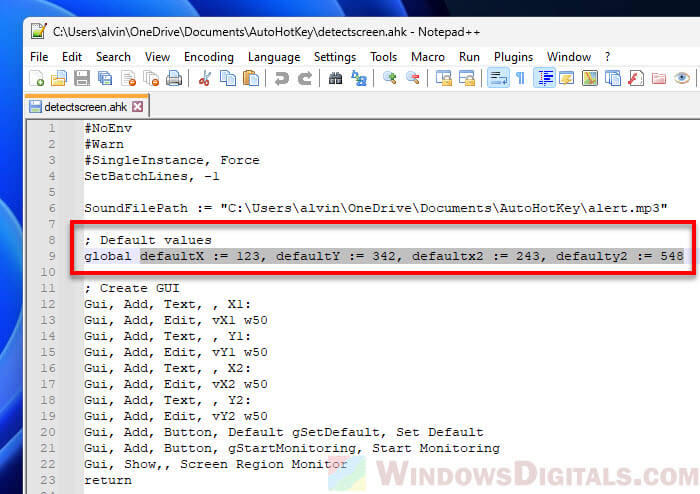Open the Run menu
This screenshot has height=494, width=700.
click(469, 57)
